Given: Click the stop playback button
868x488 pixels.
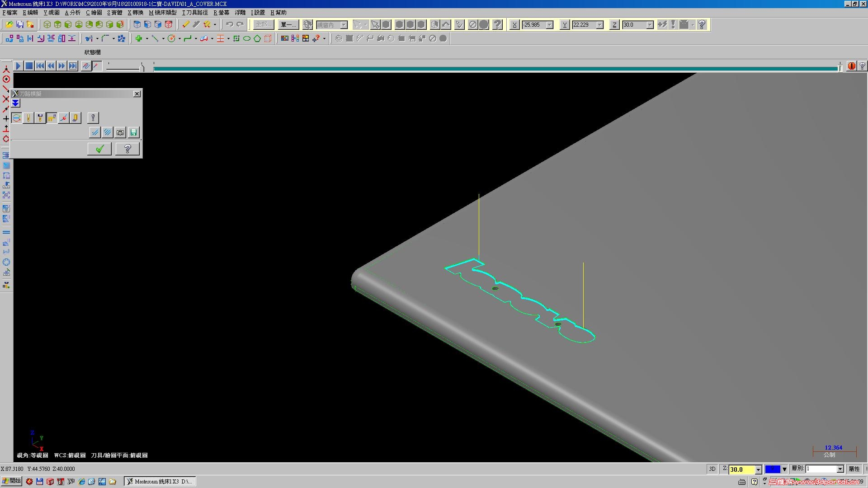Looking at the screenshot, I should pyautogui.click(x=29, y=66).
